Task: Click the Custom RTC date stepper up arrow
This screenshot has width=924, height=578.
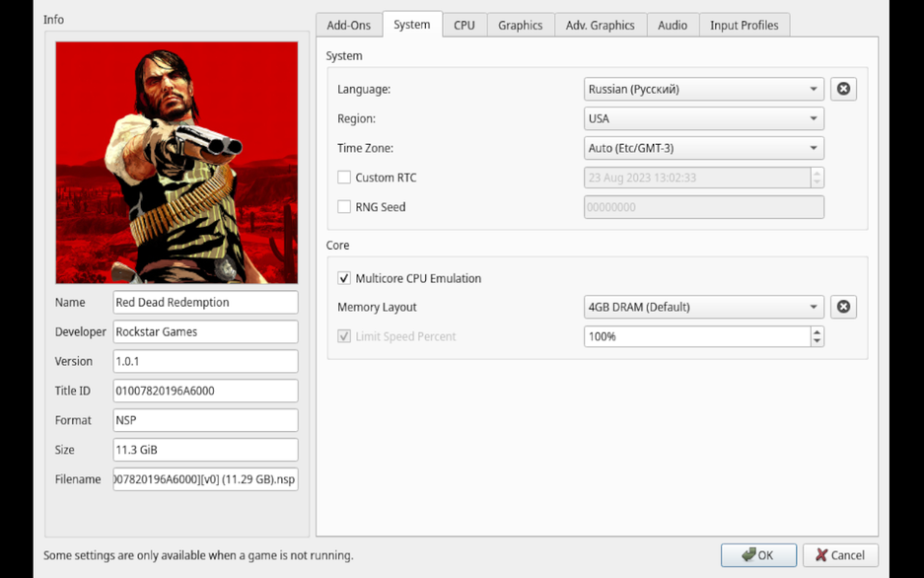Action: tap(817, 173)
